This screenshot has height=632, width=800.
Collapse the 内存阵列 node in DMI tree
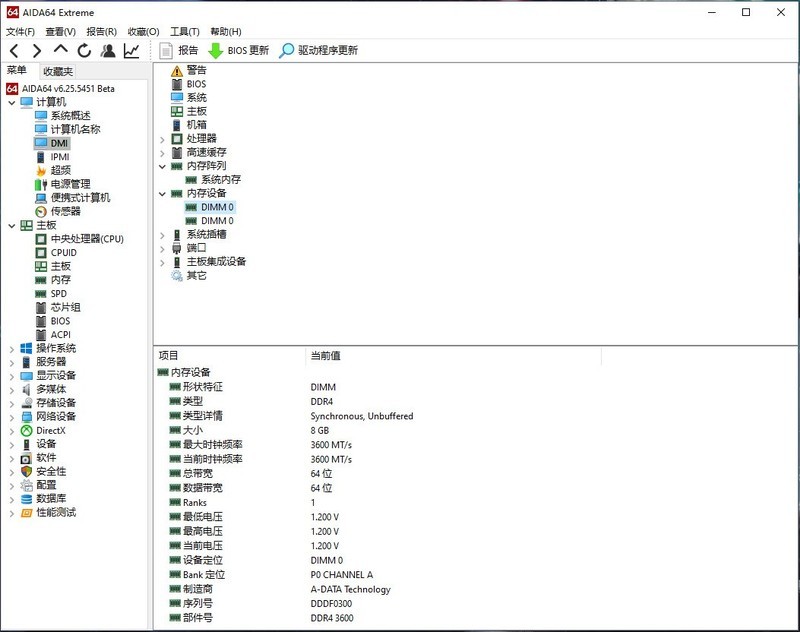coord(162,166)
